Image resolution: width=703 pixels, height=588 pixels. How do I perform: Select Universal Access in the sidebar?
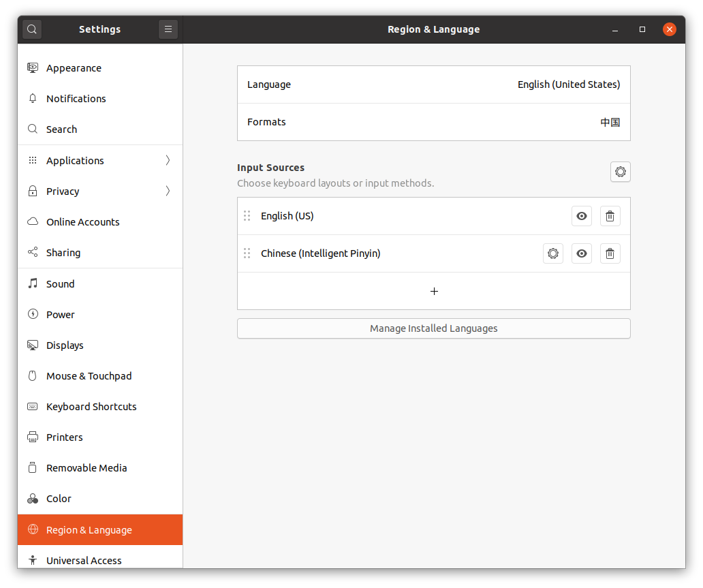point(83,560)
